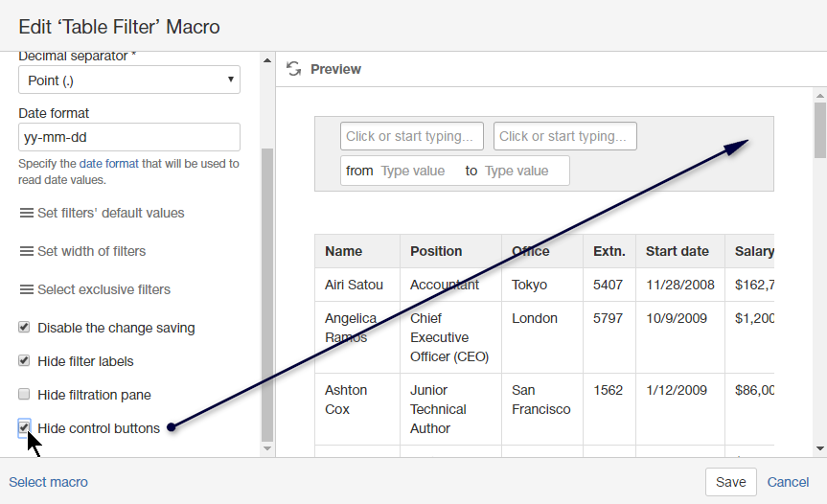
Task: Click the Select macro link
Action: (x=49, y=482)
